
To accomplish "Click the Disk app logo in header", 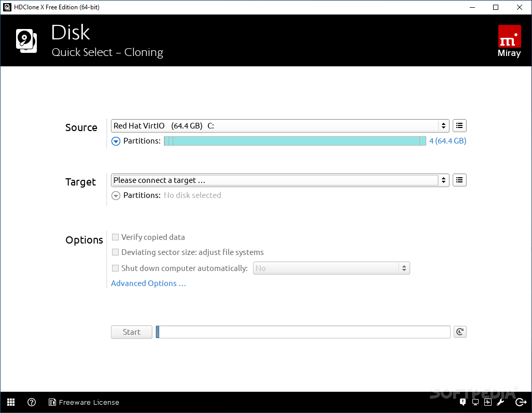I will pyautogui.click(x=26, y=41).
